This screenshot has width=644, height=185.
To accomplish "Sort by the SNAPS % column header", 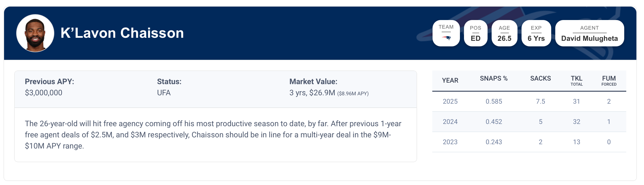I will pyautogui.click(x=493, y=79).
